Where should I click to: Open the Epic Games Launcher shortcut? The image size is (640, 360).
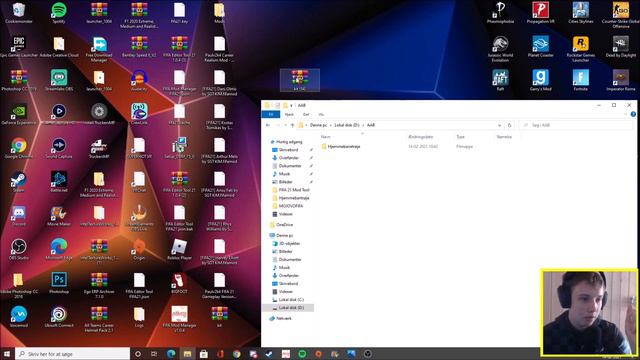18,47
